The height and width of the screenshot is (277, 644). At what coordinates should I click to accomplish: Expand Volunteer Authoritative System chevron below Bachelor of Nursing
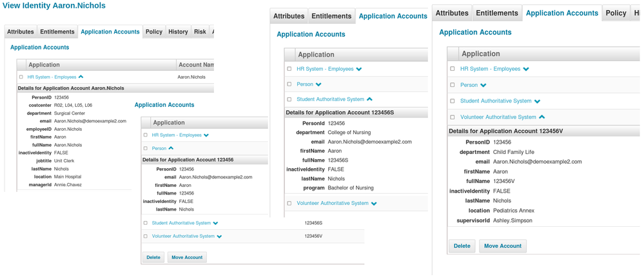(x=374, y=204)
